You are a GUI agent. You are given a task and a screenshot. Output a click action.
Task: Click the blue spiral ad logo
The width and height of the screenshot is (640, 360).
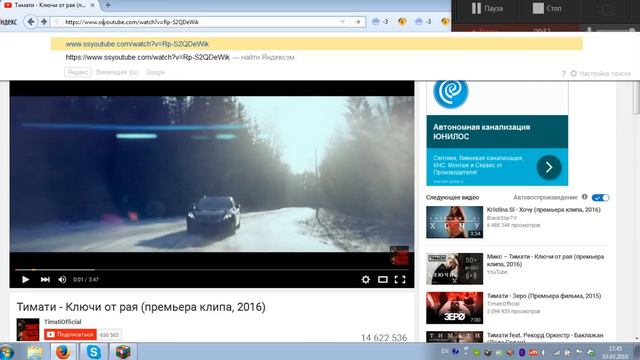point(451,93)
